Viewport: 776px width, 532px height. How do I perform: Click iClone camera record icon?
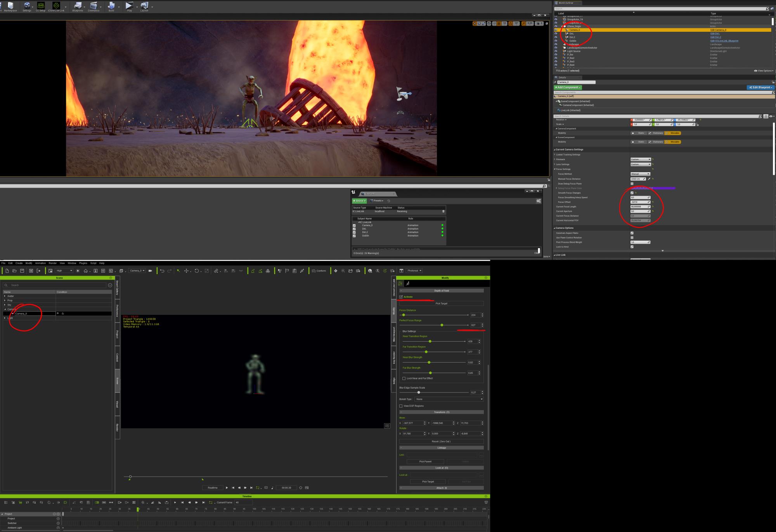coord(150,271)
